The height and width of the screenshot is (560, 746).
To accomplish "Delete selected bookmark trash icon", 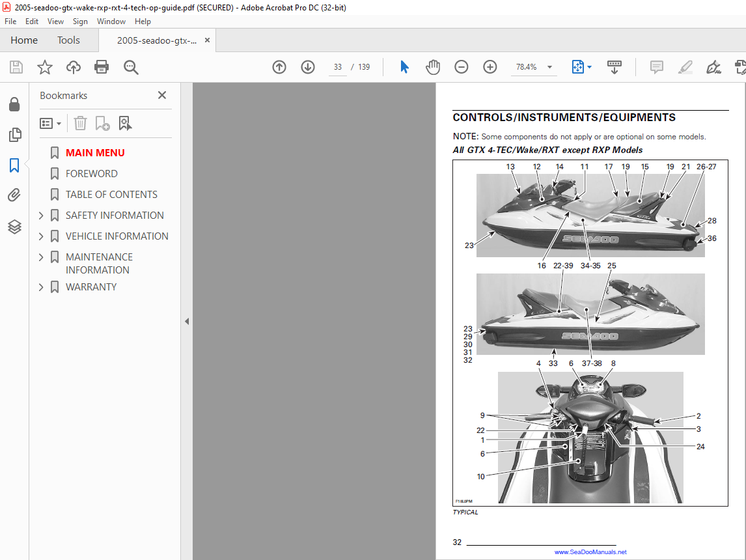I will tap(81, 123).
